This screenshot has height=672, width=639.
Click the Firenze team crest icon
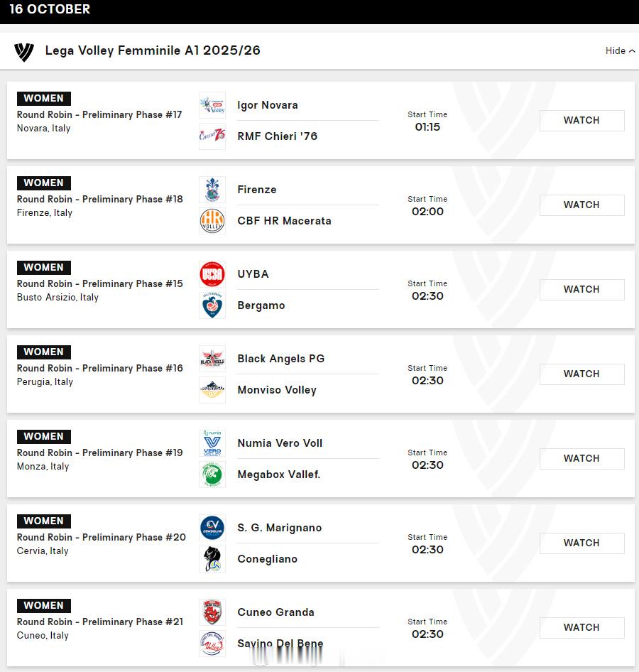tap(212, 190)
